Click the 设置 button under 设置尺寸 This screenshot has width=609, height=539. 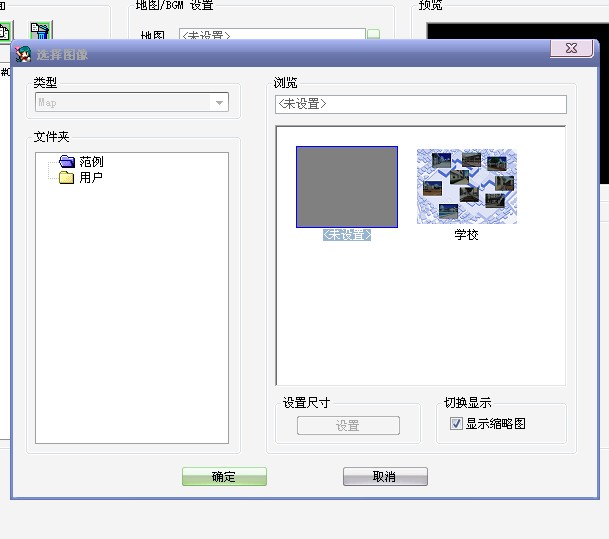pyautogui.click(x=348, y=426)
